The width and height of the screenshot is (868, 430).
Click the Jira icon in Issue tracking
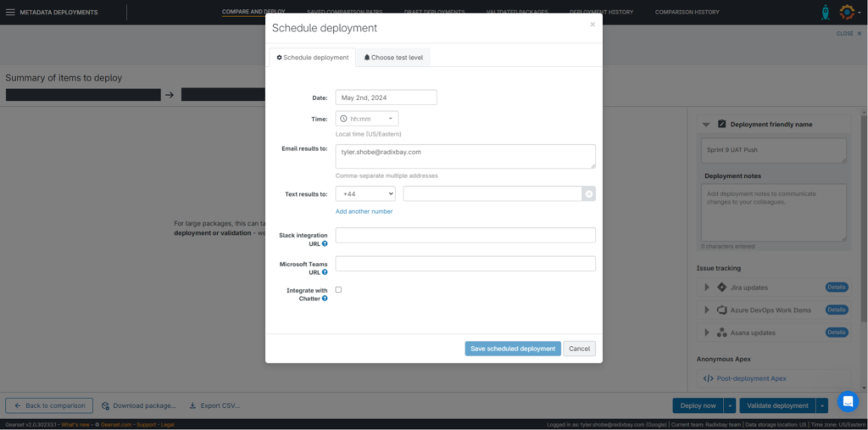[x=721, y=287]
